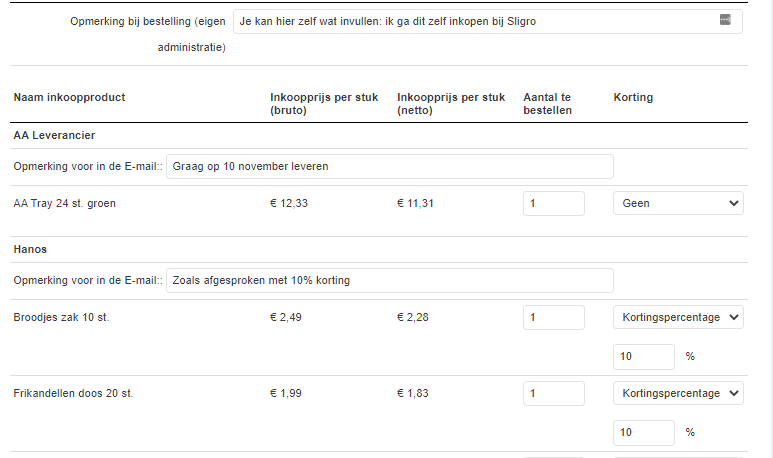This screenshot has width=773, height=458.
Task: Click the Korting column header
Action: coord(633,97)
